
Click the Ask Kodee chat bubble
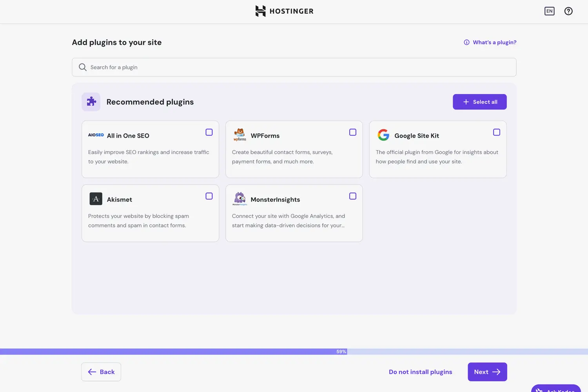(556, 388)
